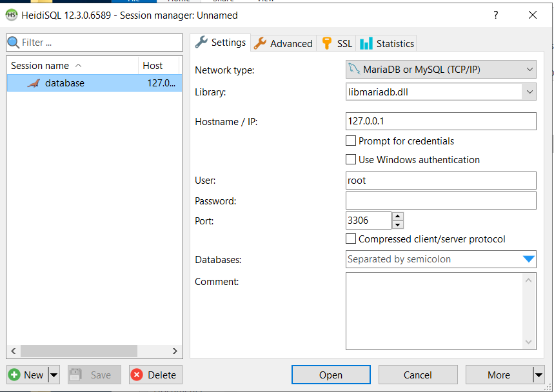
Task: Switch to the Advanced tab
Action: (284, 43)
